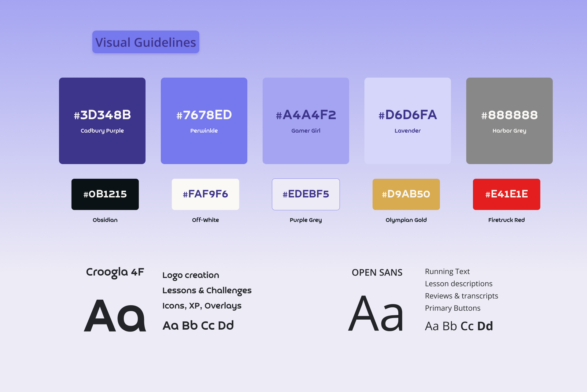Click the Lessons & Challenges text
This screenshot has width=587, height=392.
[207, 291]
